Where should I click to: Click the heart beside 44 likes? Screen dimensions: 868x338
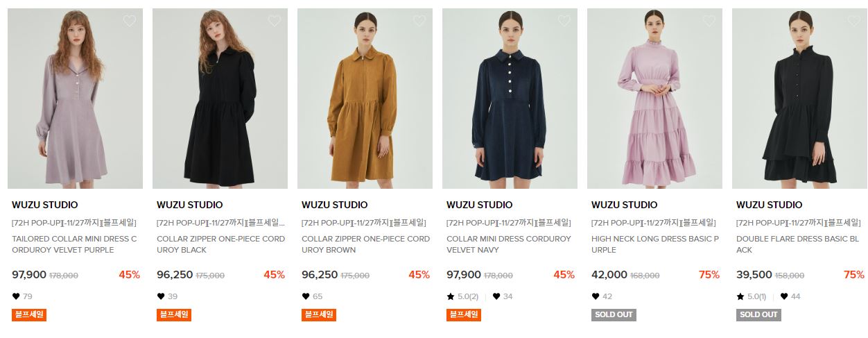click(x=784, y=296)
